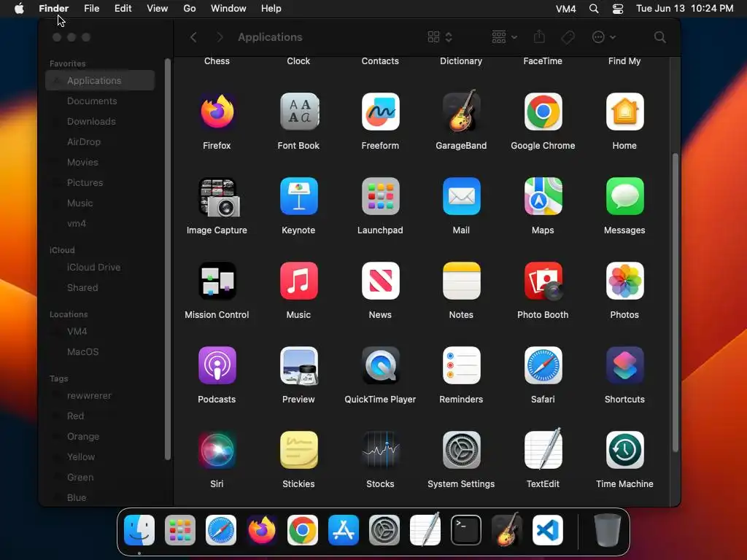The width and height of the screenshot is (747, 560).
Task: Select the Keynote app icon
Action: (298, 197)
